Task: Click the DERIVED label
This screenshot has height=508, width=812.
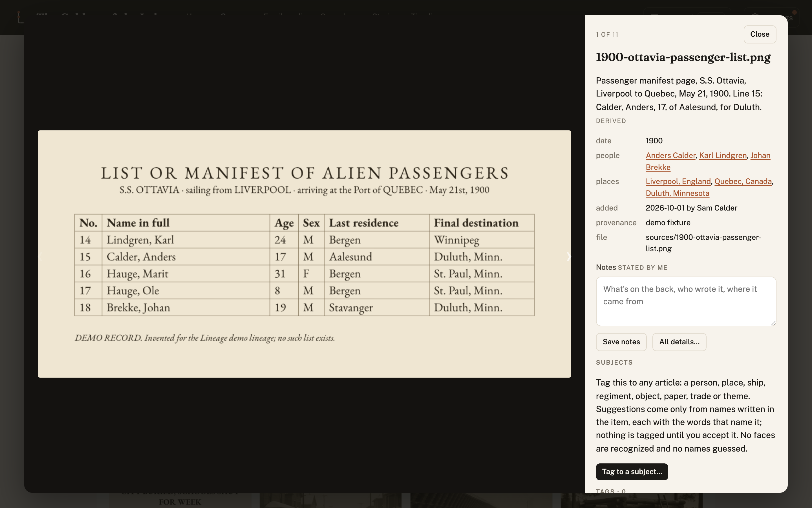Action: (611, 121)
